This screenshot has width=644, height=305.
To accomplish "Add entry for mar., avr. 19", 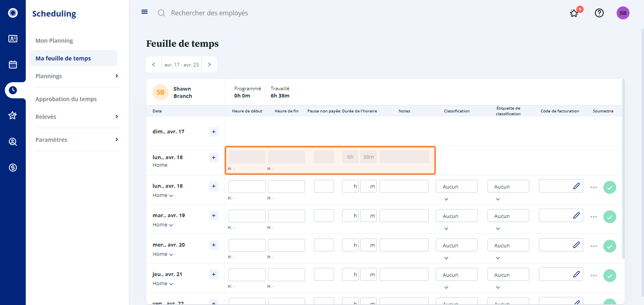I will 214,215.
